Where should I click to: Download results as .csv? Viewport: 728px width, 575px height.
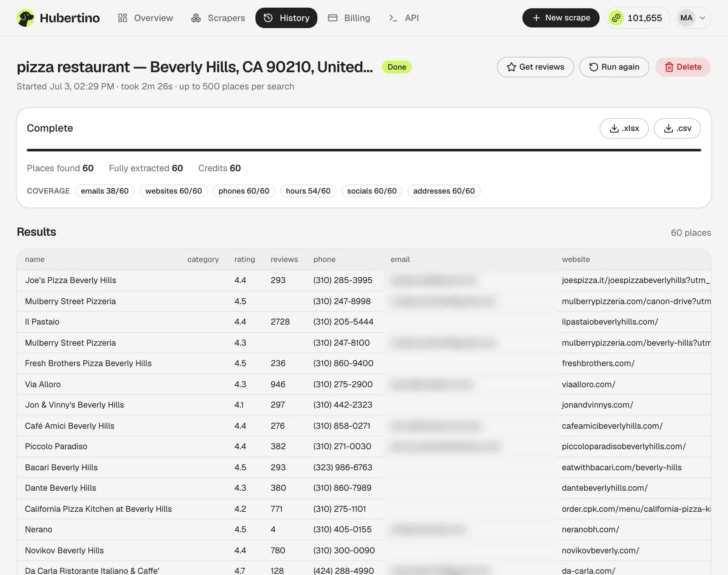(677, 128)
